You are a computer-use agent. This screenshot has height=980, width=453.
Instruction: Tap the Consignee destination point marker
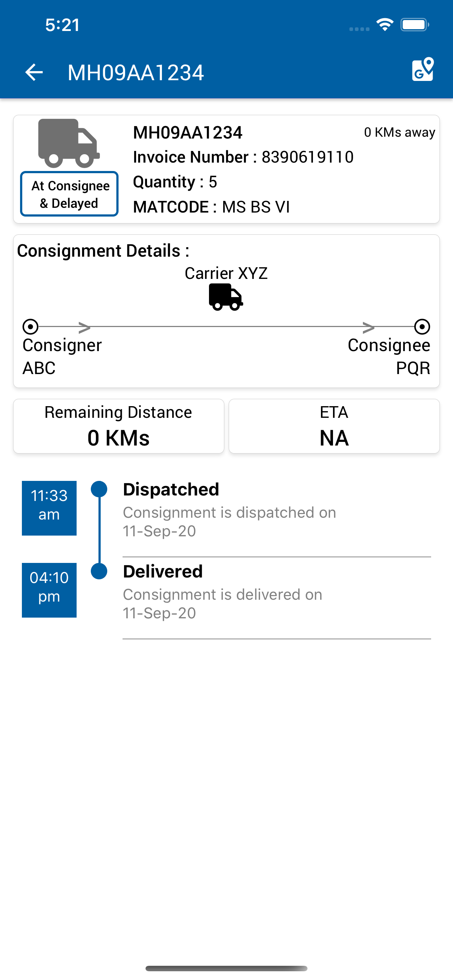[422, 326]
